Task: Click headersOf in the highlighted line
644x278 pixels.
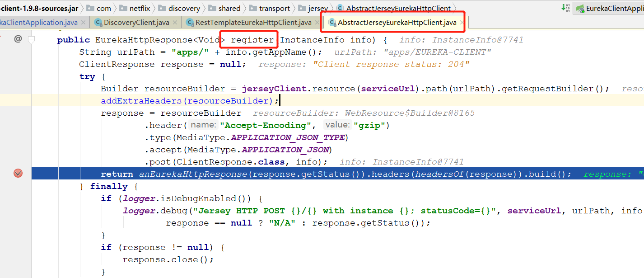Action: tap(439, 174)
